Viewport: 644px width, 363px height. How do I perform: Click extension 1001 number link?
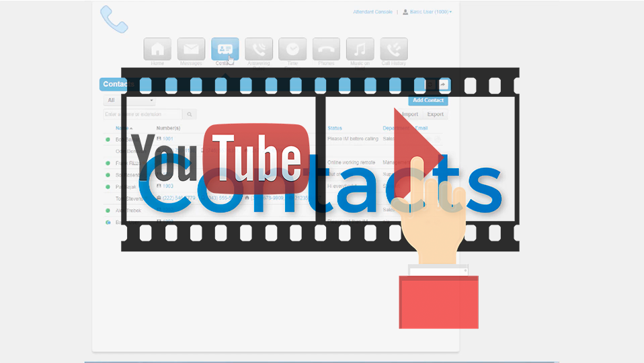tap(168, 138)
